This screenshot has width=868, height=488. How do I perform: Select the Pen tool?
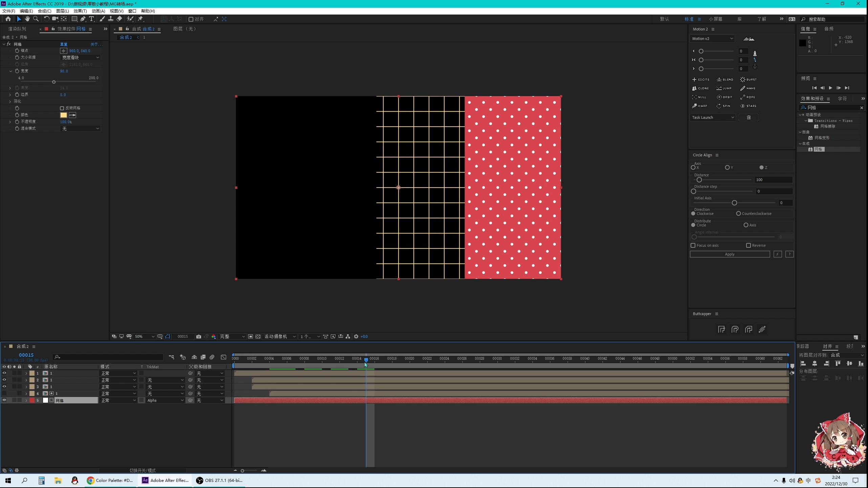(x=83, y=19)
